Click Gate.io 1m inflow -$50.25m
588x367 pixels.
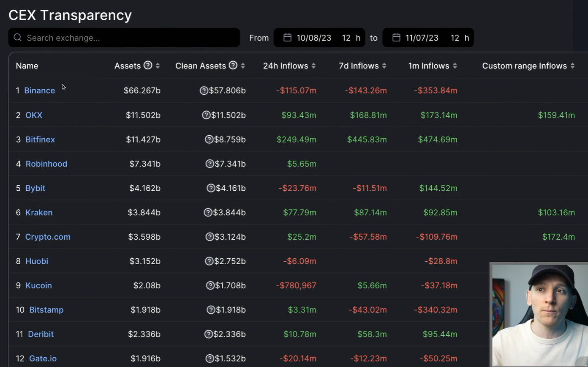[x=438, y=358]
